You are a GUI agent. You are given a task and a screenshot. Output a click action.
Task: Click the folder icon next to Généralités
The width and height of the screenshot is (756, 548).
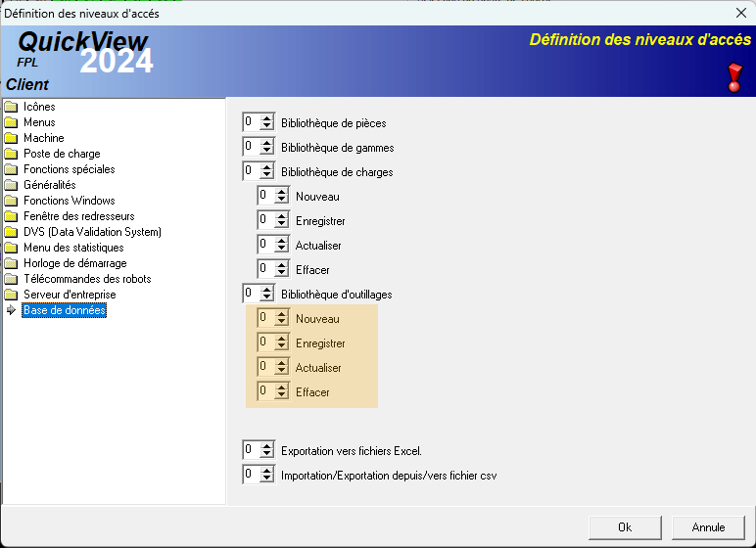click(x=11, y=185)
